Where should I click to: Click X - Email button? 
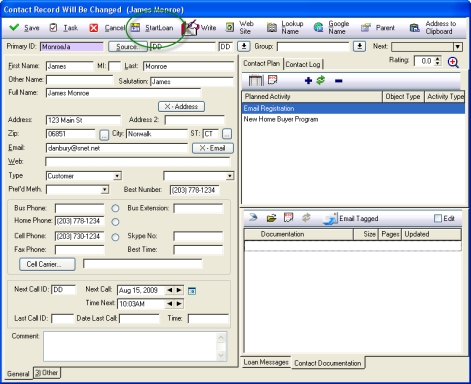pyautogui.click(x=213, y=148)
